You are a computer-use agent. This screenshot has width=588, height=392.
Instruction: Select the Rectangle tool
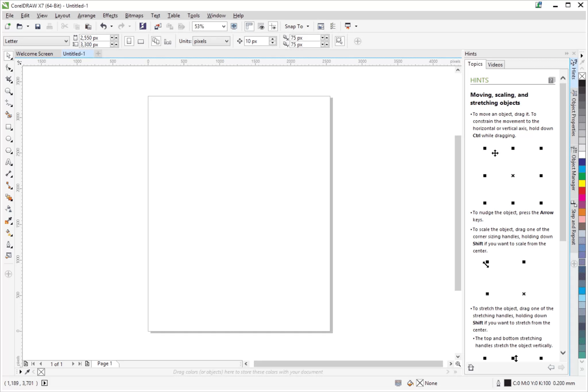(x=8, y=127)
